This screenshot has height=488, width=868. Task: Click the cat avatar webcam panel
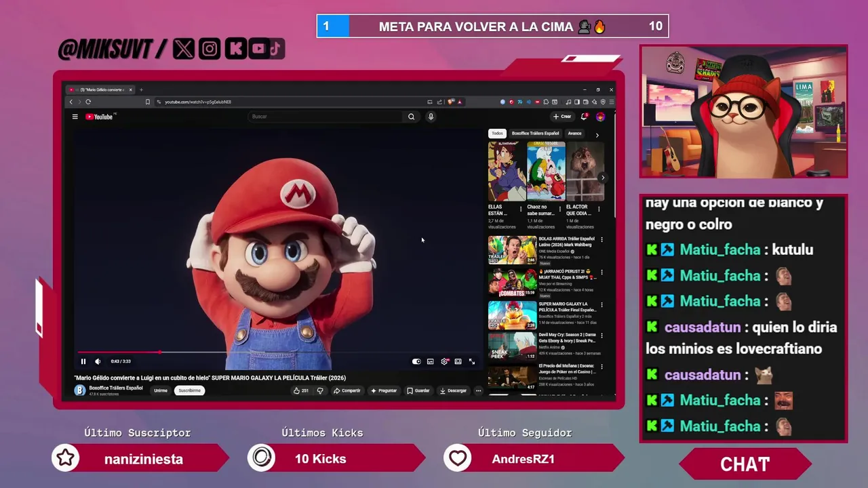(744, 111)
